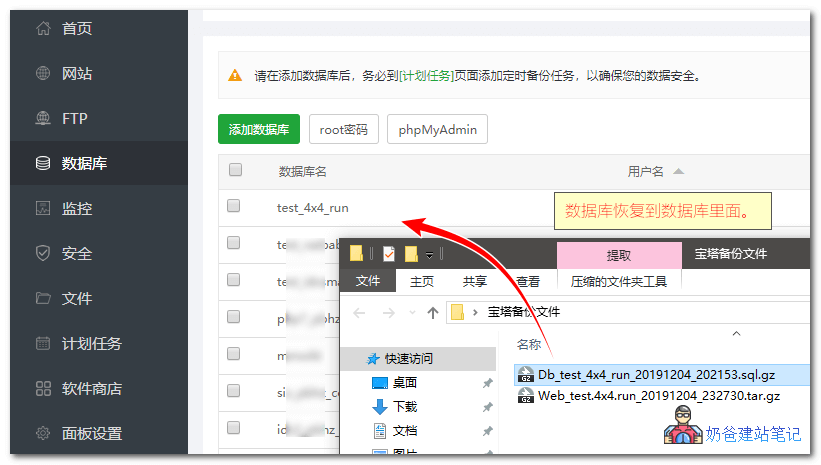Click the orange warning triangle icon
Viewport: 821px width, 465px height.
(235, 75)
